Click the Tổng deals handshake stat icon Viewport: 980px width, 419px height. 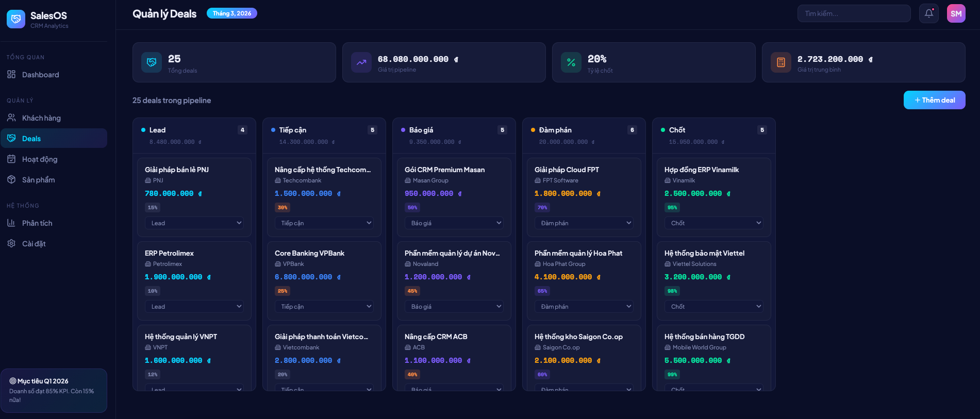(152, 62)
